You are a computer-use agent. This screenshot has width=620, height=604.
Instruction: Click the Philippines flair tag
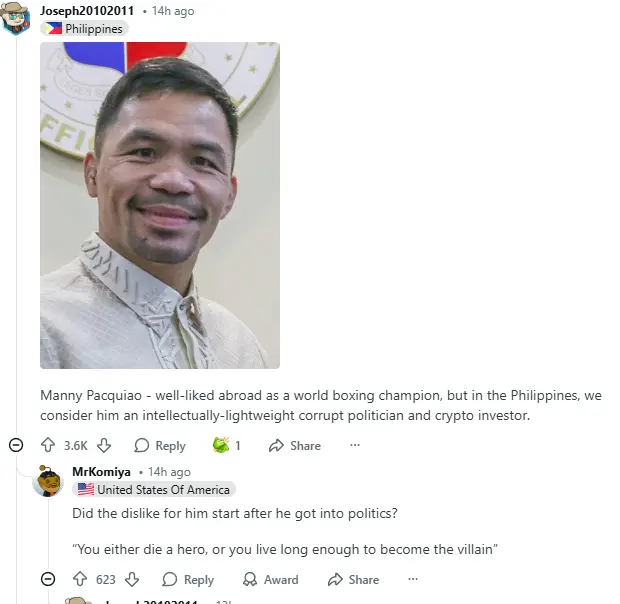[84, 28]
